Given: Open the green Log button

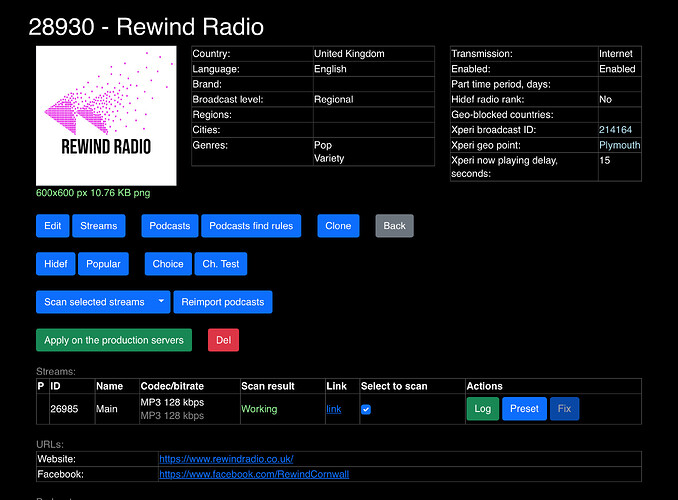Looking at the screenshot, I should coord(482,408).
